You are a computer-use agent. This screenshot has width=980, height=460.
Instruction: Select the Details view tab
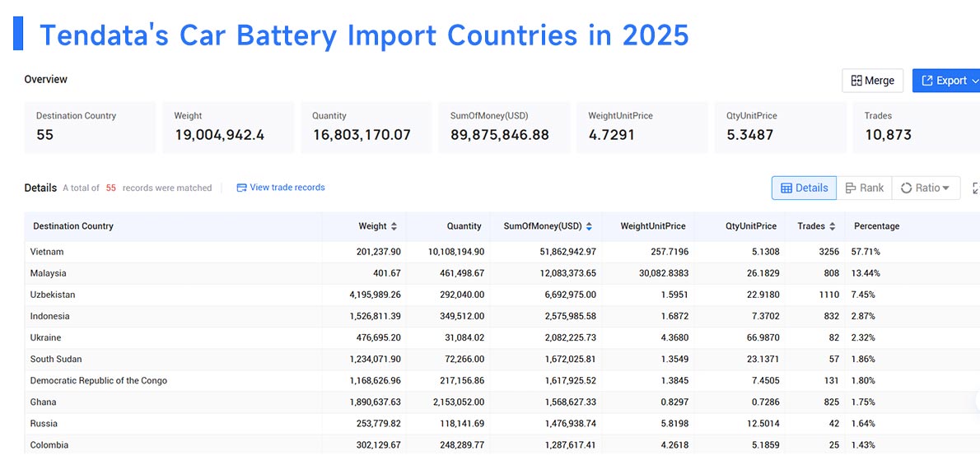click(x=804, y=188)
